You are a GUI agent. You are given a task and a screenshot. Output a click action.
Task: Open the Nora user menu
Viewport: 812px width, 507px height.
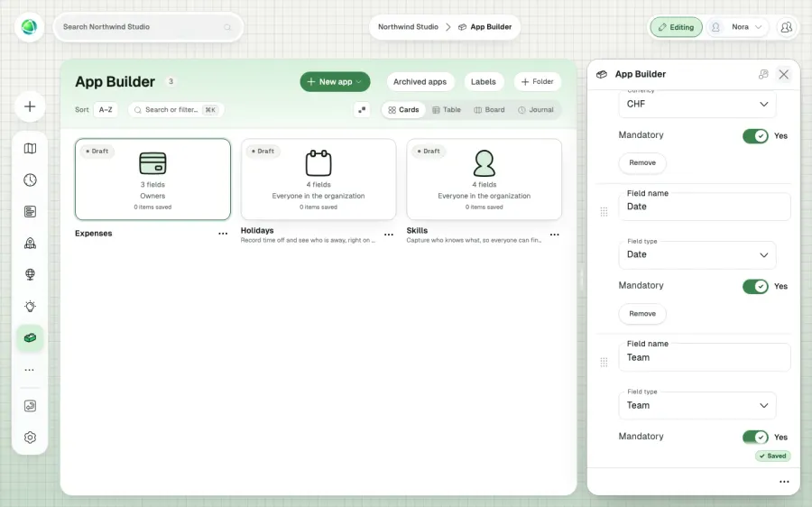(740, 27)
